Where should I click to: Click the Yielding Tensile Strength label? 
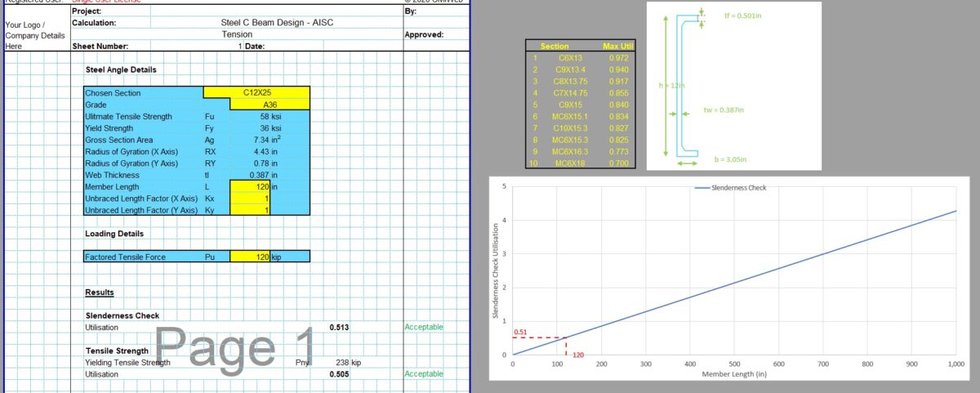click(x=128, y=362)
